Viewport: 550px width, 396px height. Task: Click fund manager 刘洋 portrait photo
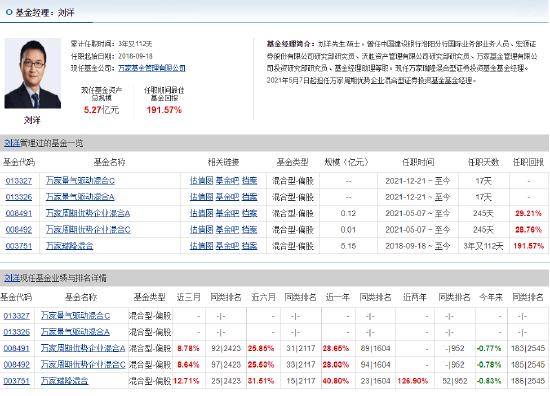point(33,73)
